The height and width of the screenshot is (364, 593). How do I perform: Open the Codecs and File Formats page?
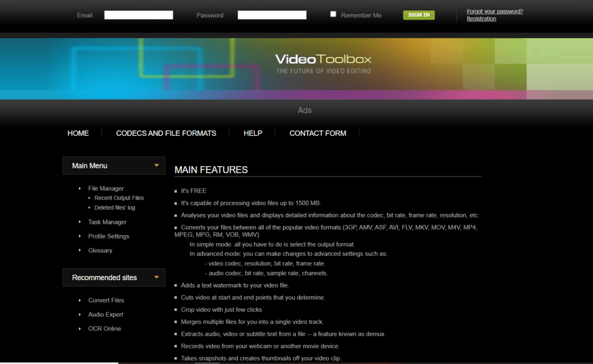(166, 133)
